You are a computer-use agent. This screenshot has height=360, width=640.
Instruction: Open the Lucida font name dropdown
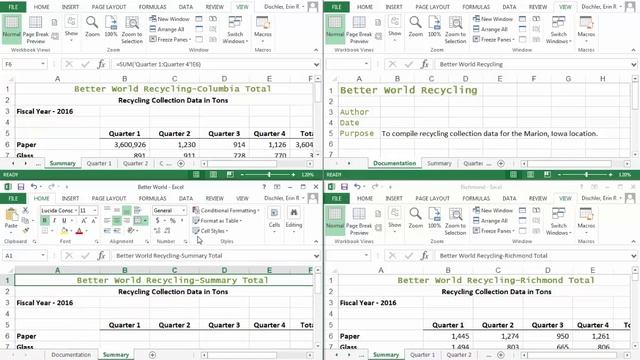[76, 210]
